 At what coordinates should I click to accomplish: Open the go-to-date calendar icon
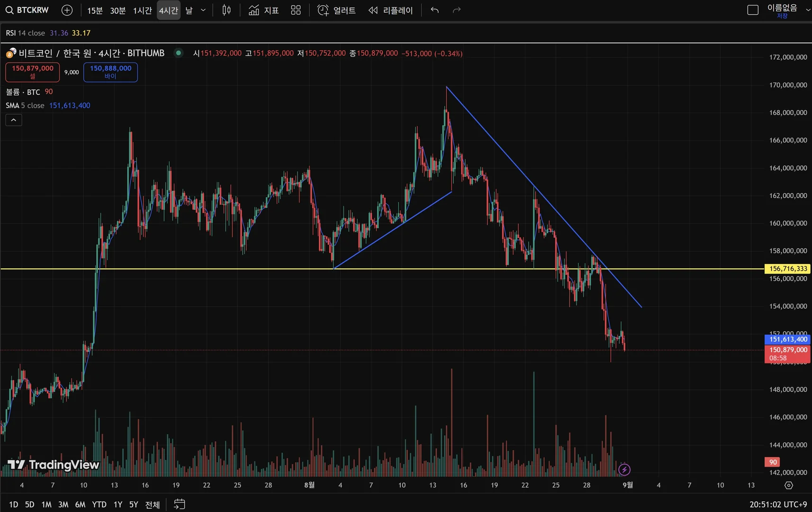[x=179, y=504]
